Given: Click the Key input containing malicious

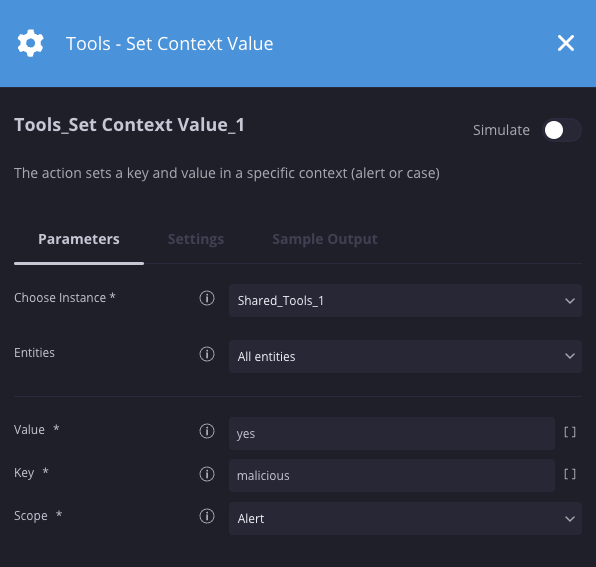Looking at the screenshot, I should (x=392, y=475).
